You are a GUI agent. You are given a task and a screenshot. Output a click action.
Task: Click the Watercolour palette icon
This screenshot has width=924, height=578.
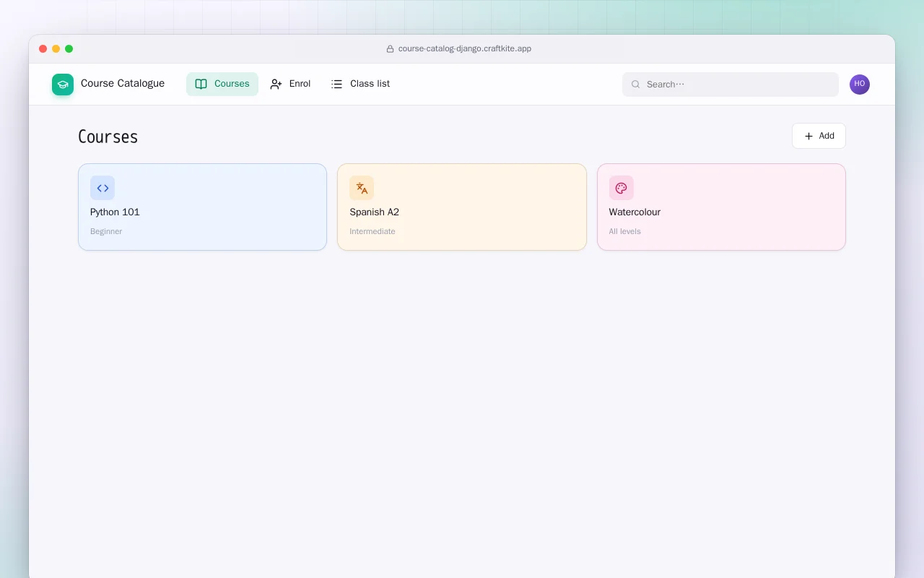point(621,188)
